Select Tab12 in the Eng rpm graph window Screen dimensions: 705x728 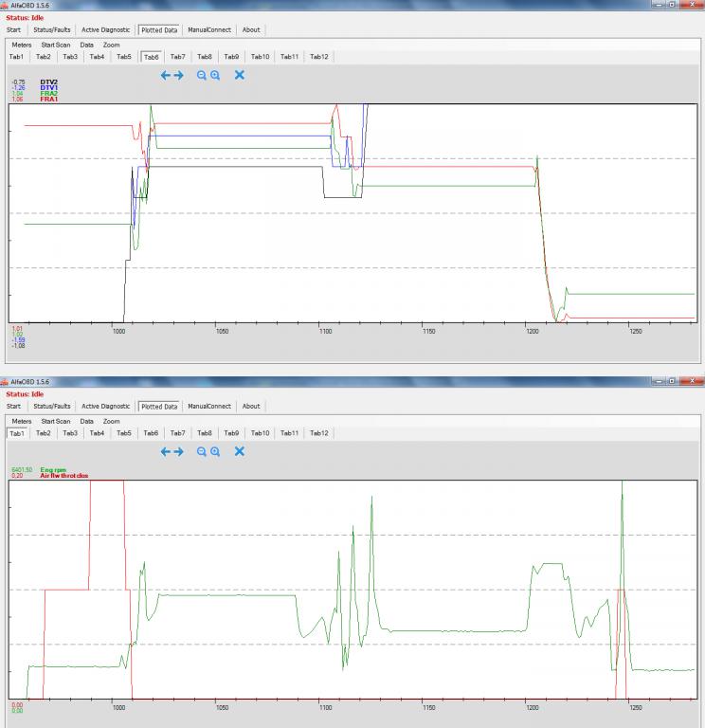point(319,433)
